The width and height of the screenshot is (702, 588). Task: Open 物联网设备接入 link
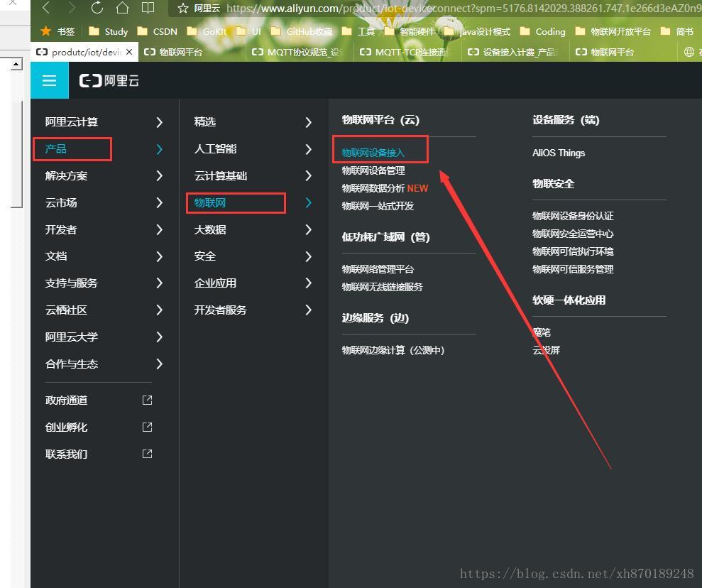(x=373, y=153)
